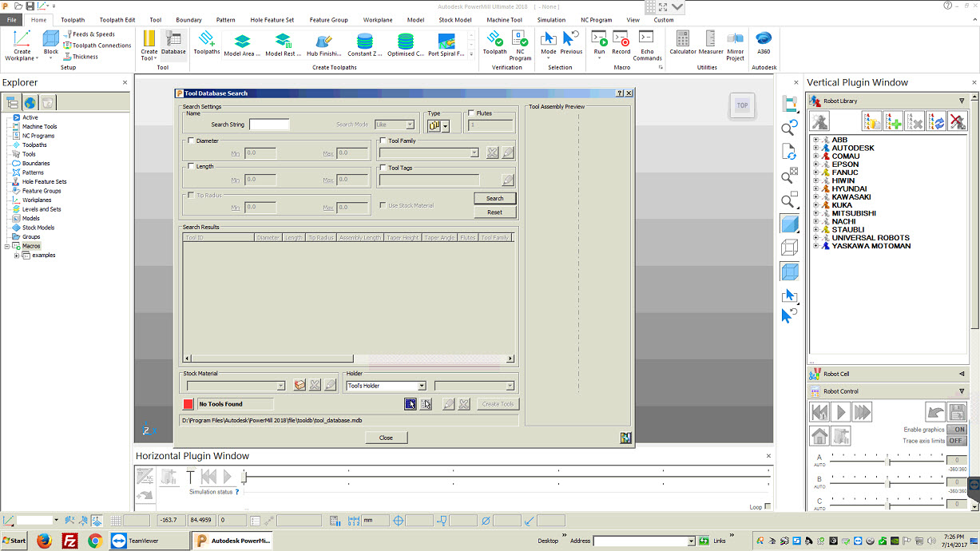Tick the Flutes checkbox
980x551 pixels.
point(471,113)
